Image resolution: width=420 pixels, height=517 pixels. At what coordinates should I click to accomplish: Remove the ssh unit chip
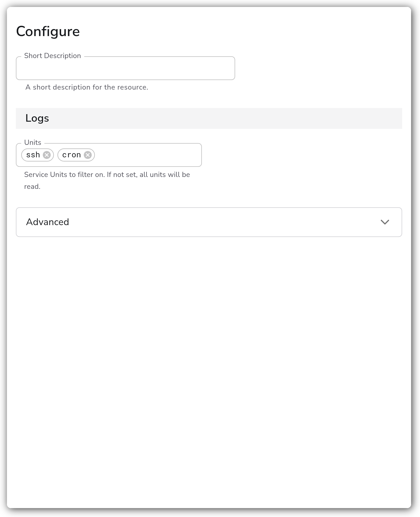[47, 155]
